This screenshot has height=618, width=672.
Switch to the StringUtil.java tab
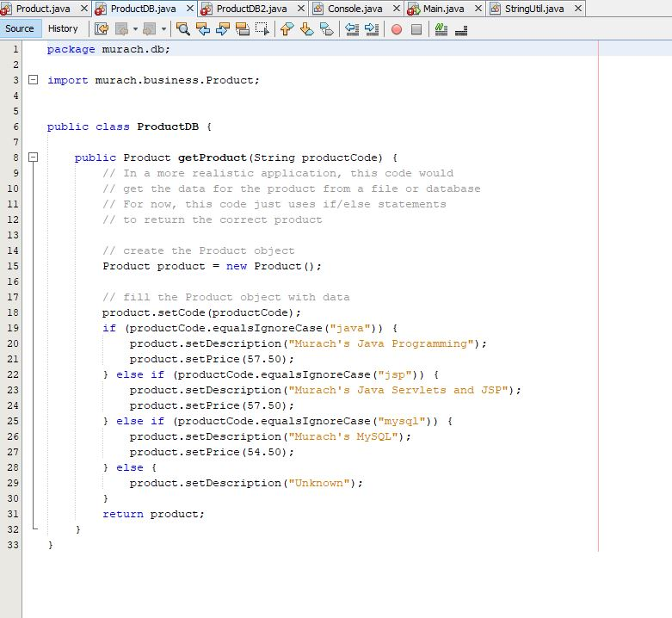coord(534,9)
